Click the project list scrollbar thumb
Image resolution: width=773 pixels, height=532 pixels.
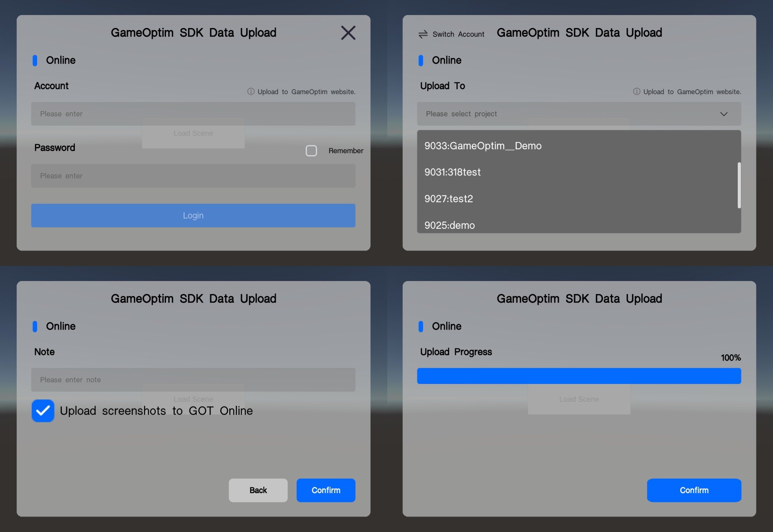739,185
